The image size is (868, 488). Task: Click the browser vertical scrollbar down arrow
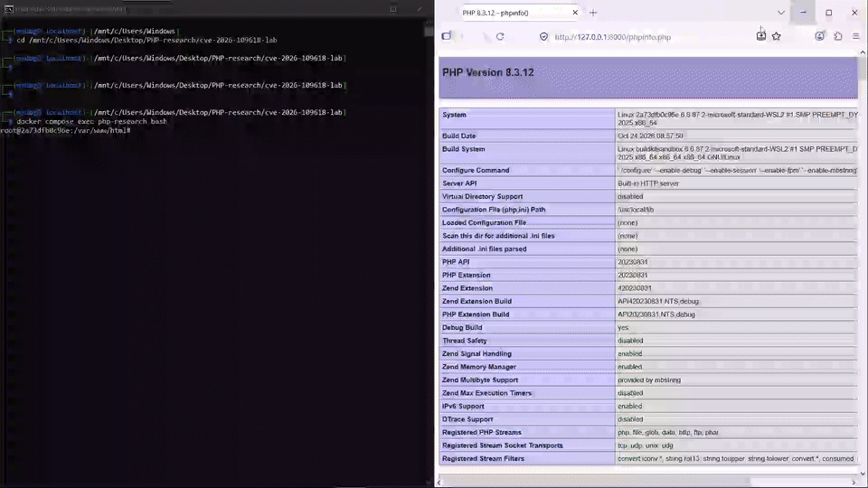tap(863, 474)
